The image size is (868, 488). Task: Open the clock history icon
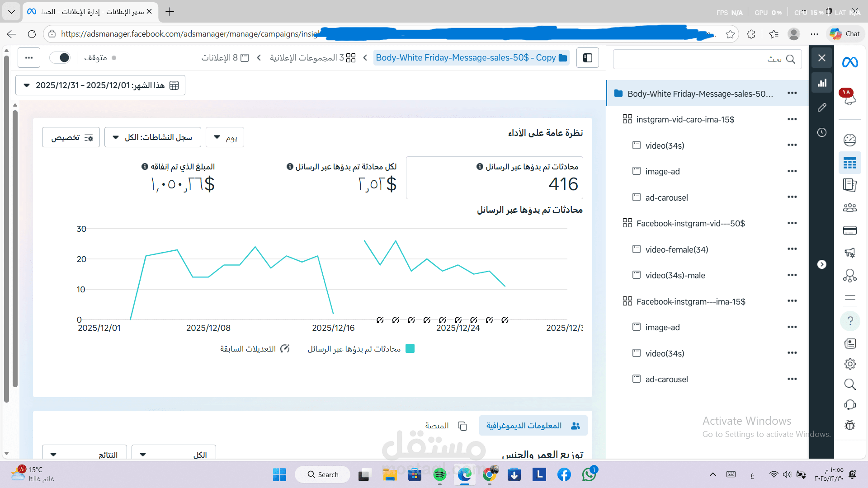pyautogui.click(x=822, y=132)
